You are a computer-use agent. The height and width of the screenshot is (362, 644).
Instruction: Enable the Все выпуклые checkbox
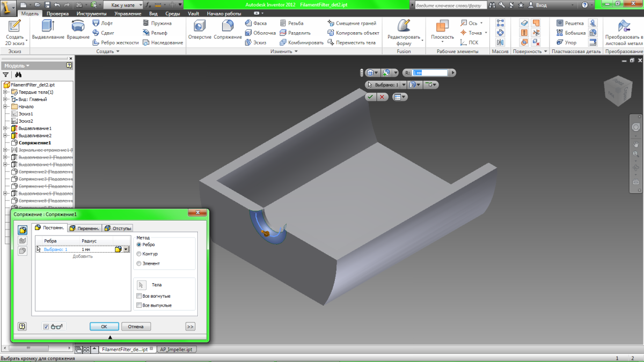140,305
